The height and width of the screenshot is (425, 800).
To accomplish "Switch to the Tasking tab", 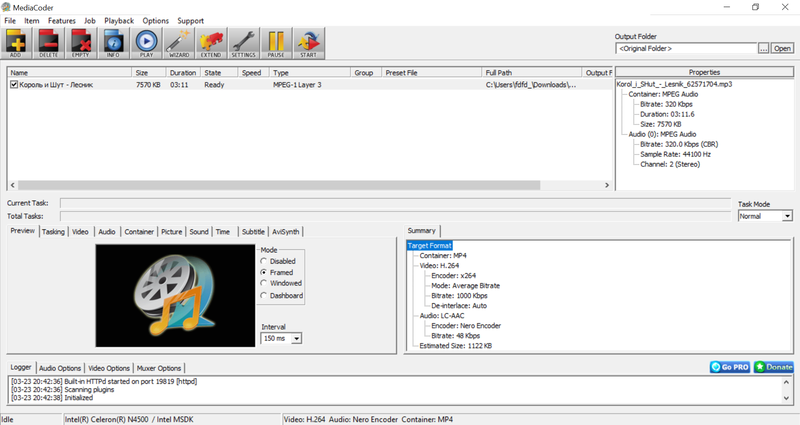I will [53, 232].
